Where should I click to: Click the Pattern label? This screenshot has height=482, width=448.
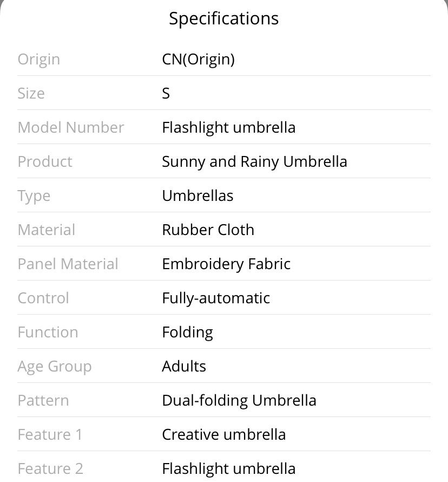point(43,400)
